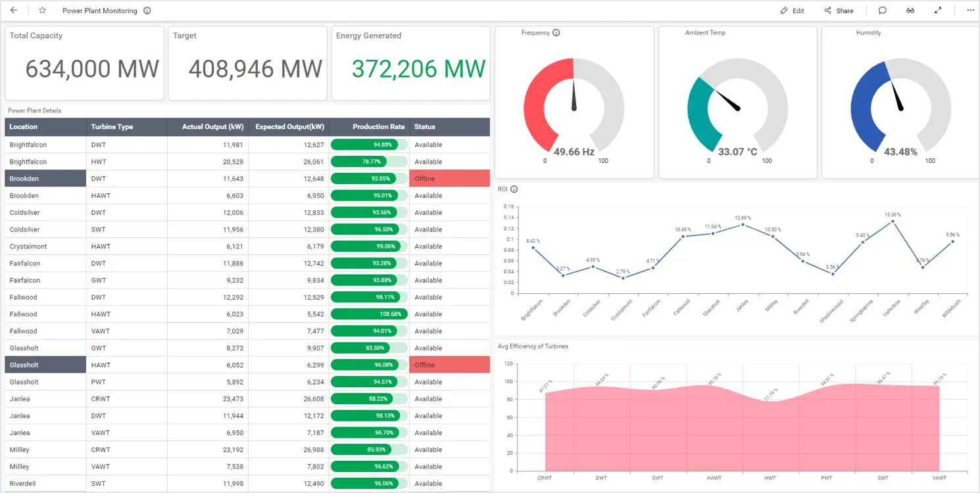Screen dimensions: 980x493
Task: Click the info icon beside the ROI chart
Action: [x=512, y=189]
